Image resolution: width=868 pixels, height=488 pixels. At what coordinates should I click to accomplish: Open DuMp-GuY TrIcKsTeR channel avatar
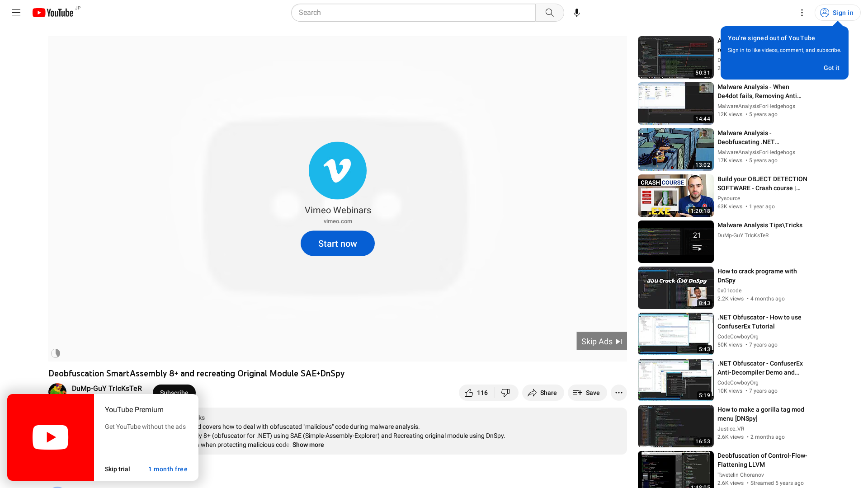click(57, 389)
